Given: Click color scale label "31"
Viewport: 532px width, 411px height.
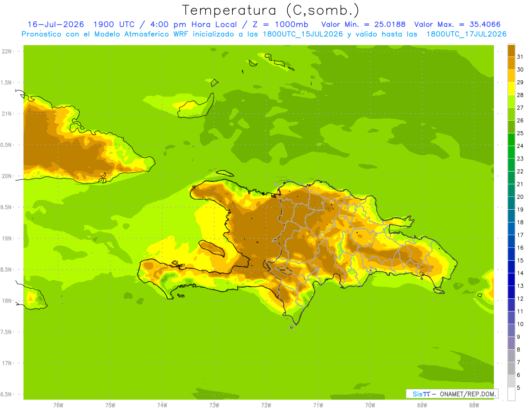Looking at the screenshot, I should click(520, 57).
